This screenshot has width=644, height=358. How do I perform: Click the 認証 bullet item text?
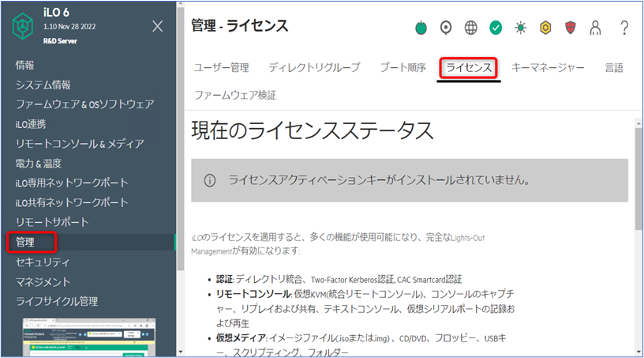(339, 280)
